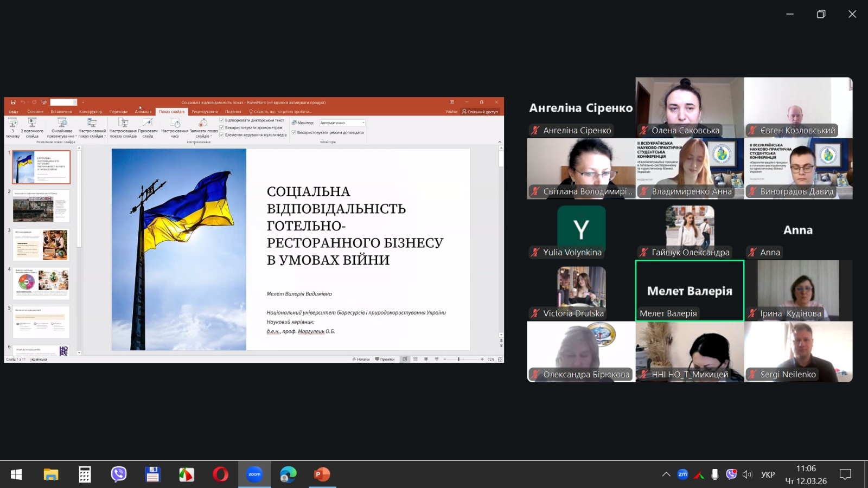Click 'Нотатки' button in status bar
Screen dimensions: 868x488
[361, 359]
